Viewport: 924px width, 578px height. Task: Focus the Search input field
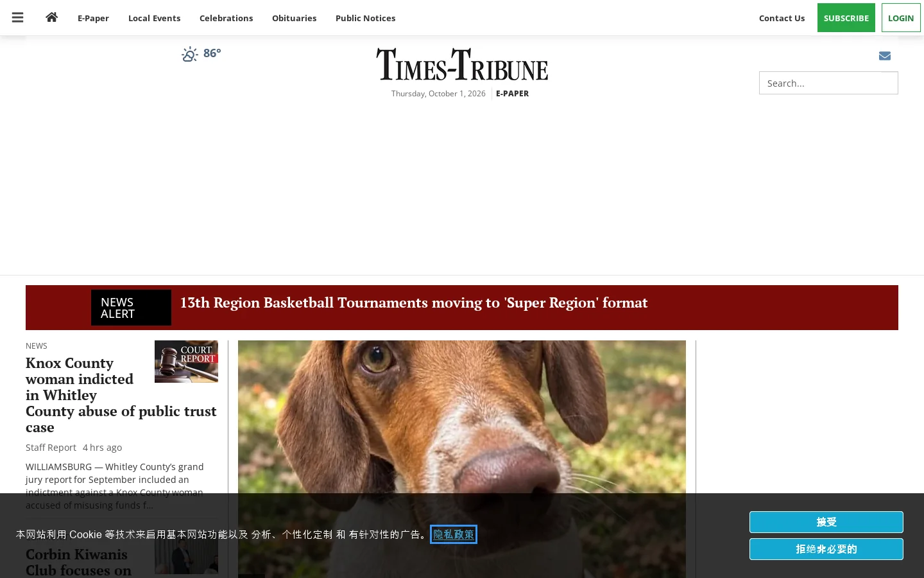pos(828,83)
